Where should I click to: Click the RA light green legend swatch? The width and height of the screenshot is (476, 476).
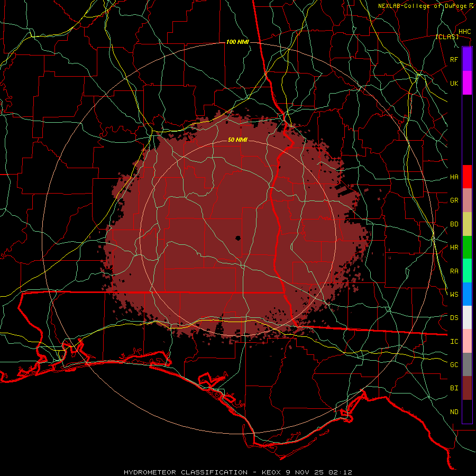(x=467, y=271)
